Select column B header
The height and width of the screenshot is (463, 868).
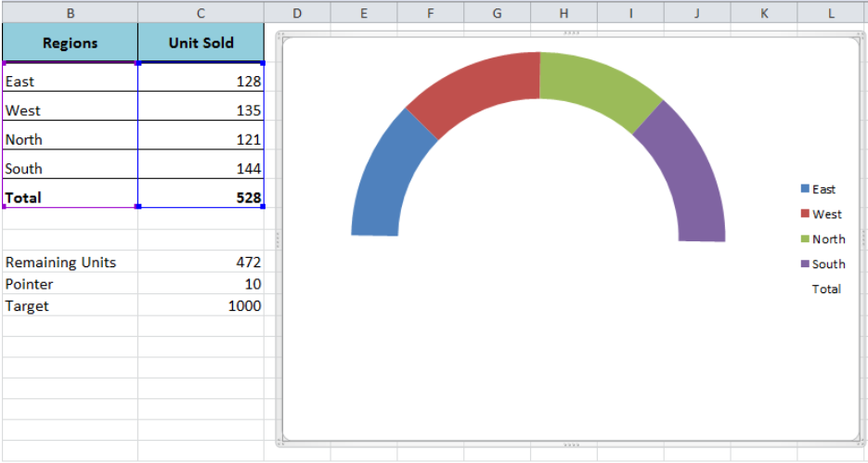coord(71,13)
